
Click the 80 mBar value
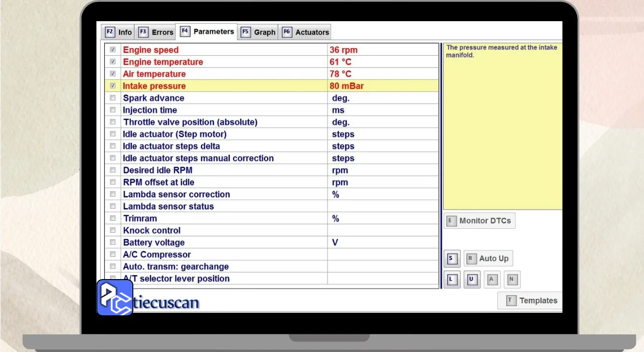[x=347, y=86]
